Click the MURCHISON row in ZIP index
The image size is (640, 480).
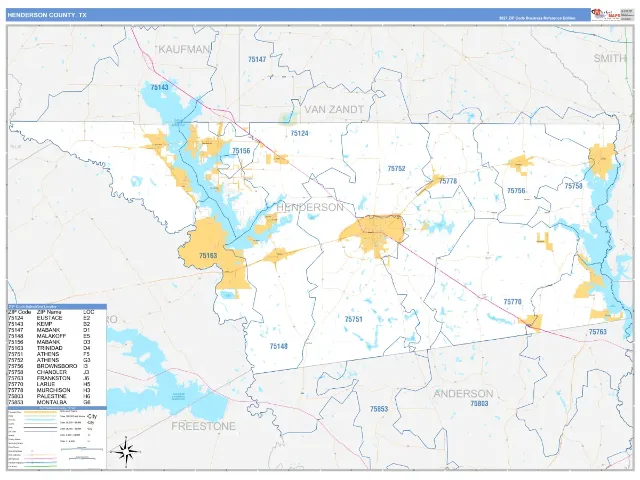[x=57, y=390]
